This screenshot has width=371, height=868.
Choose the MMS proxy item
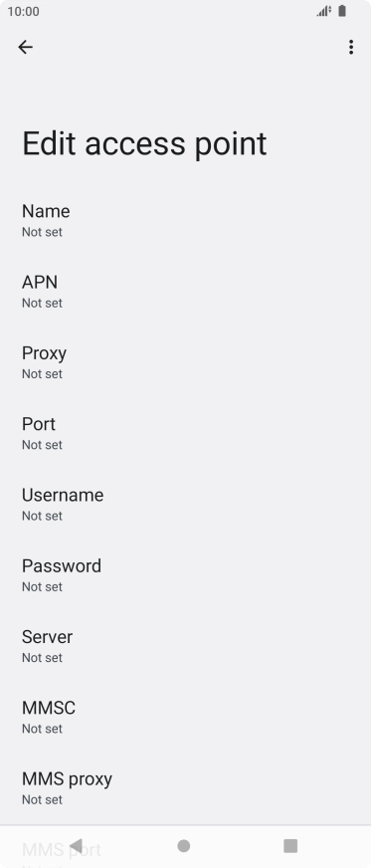185,787
